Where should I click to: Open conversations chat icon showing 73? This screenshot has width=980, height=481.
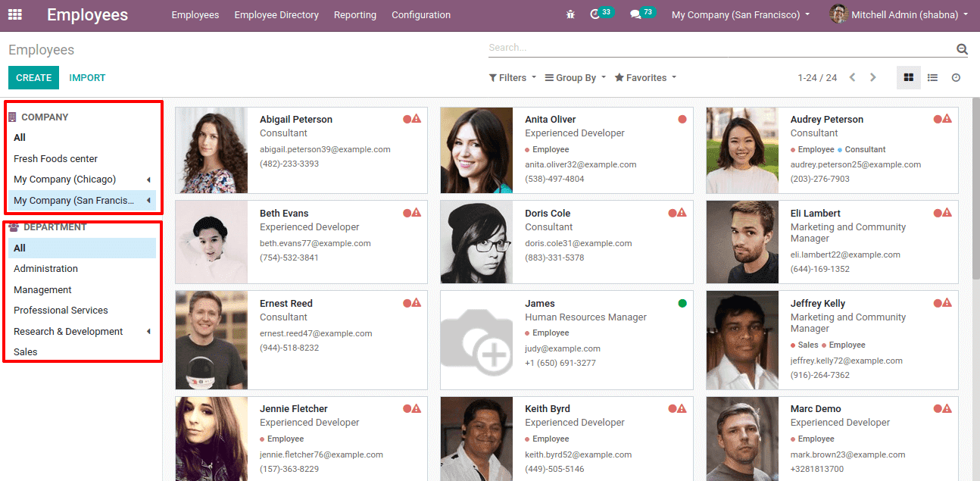point(635,15)
